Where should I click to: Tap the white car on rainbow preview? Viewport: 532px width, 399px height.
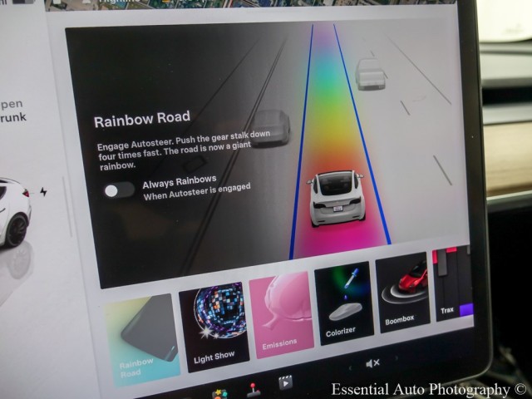point(337,198)
